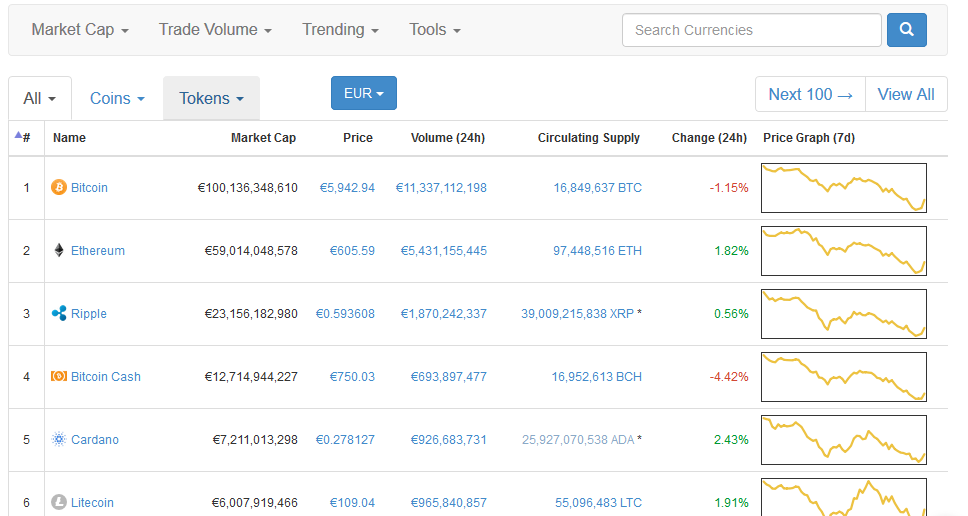This screenshot has width=968, height=516.
Task: Click the Bitcoin Cash logo icon
Action: [x=59, y=376]
